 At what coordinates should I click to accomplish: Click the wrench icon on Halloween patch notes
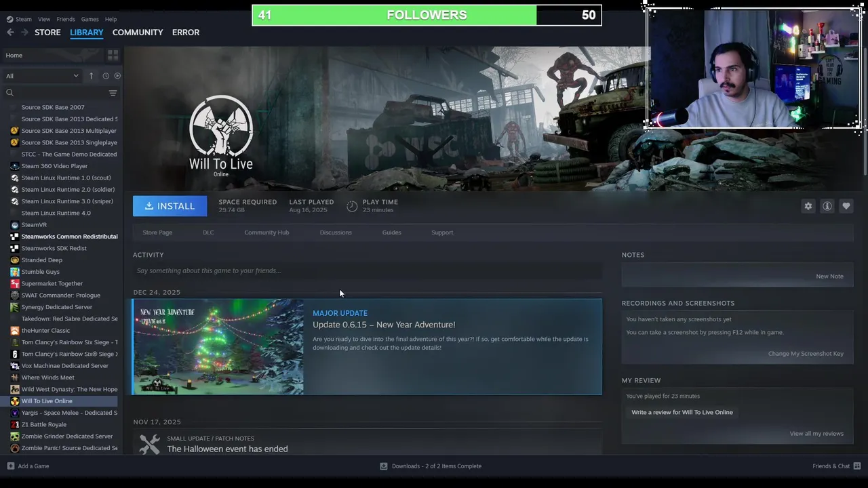tap(149, 445)
